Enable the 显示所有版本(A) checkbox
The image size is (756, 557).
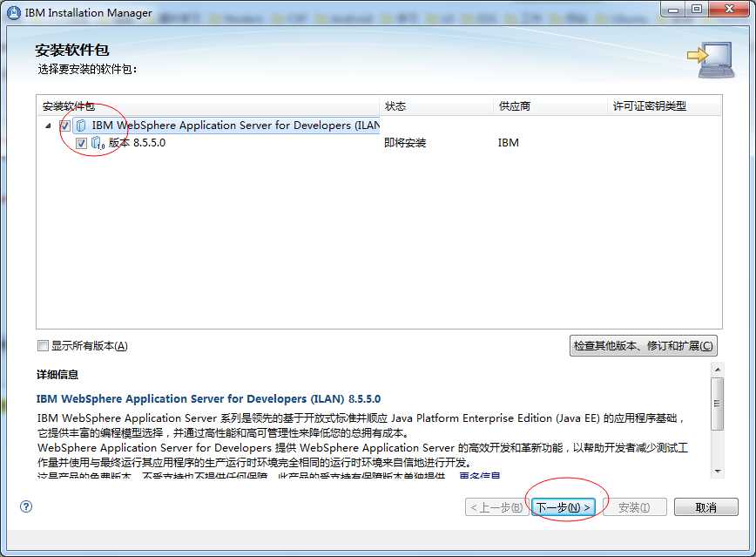43,345
